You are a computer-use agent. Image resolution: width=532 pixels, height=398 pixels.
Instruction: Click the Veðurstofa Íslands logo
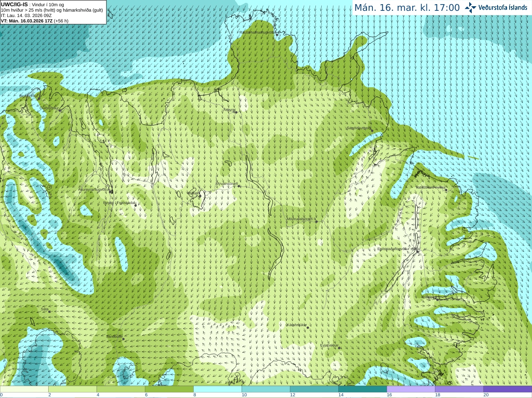point(496,7)
